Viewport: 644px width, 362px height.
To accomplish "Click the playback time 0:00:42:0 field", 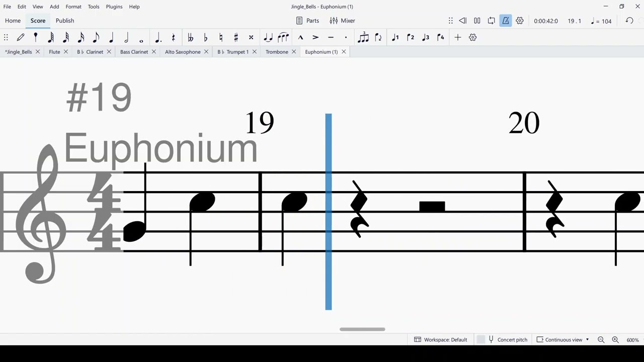I will click(x=546, y=21).
